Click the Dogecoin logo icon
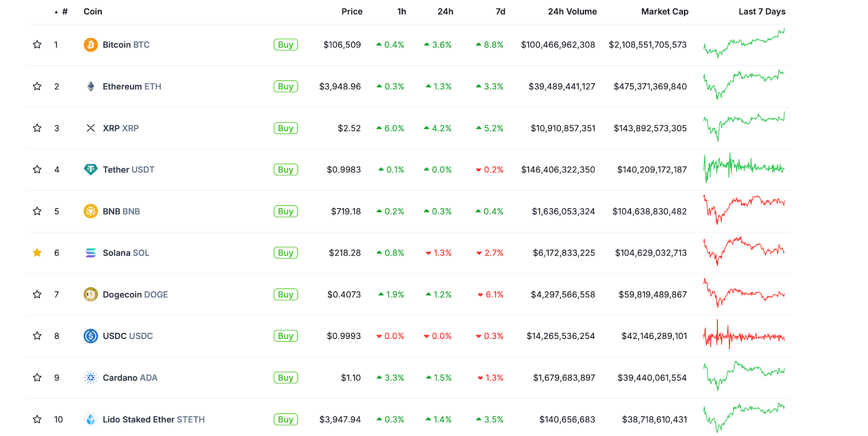Viewport: 868px width, 436px height. tap(91, 294)
